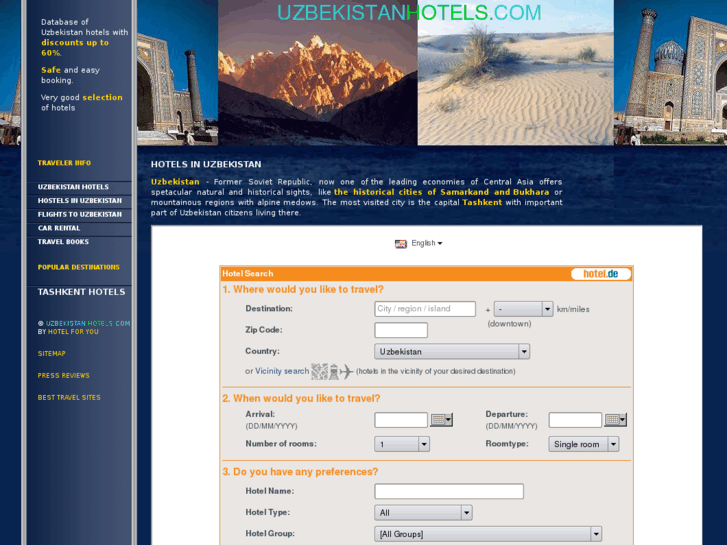The image size is (727, 545).
Task: Click the historical cities of Samarkand and Bukhara link
Action: pyautogui.click(x=441, y=192)
